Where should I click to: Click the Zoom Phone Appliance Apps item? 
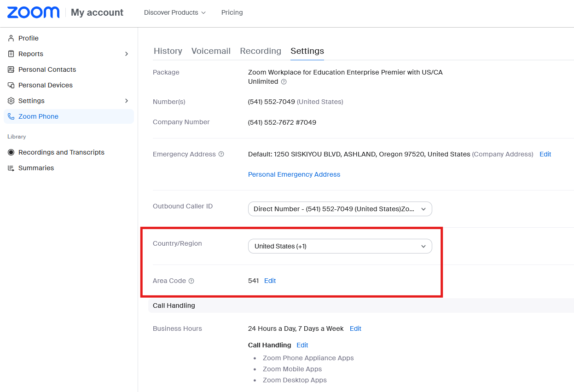(x=308, y=358)
